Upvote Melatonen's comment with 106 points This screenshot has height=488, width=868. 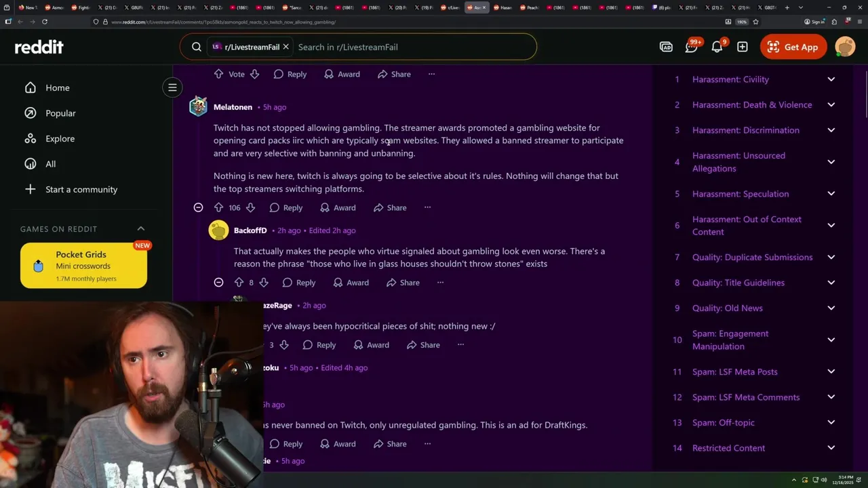click(x=218, y=207)
